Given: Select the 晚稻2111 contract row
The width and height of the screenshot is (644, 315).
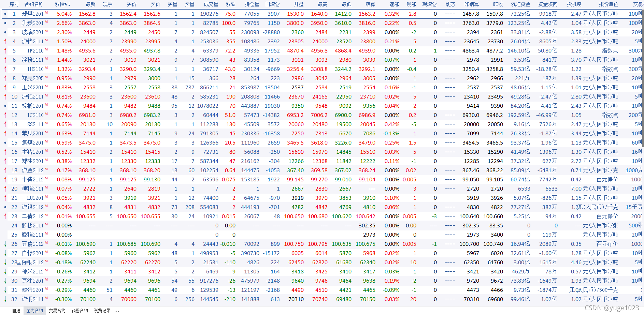Looking at the screenshot, I should (322, 235).
